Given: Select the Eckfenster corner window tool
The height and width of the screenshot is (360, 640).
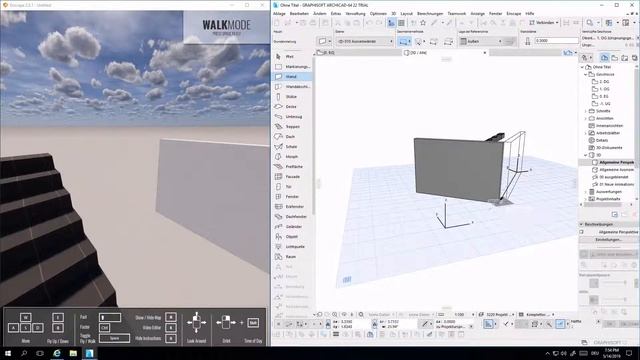Looking at the screenshot, I should 292,207.
